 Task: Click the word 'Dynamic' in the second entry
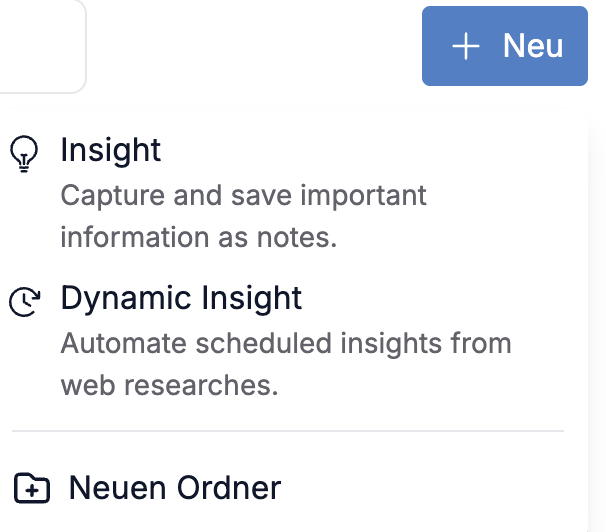pyautogui.click(x=126, y=299)
